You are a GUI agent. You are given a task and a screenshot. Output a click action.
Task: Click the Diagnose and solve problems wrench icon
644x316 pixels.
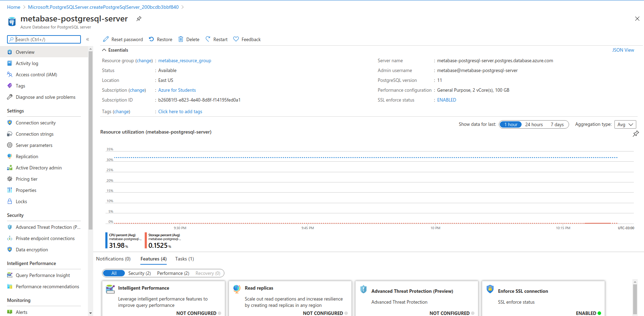[x=10, y=97]
